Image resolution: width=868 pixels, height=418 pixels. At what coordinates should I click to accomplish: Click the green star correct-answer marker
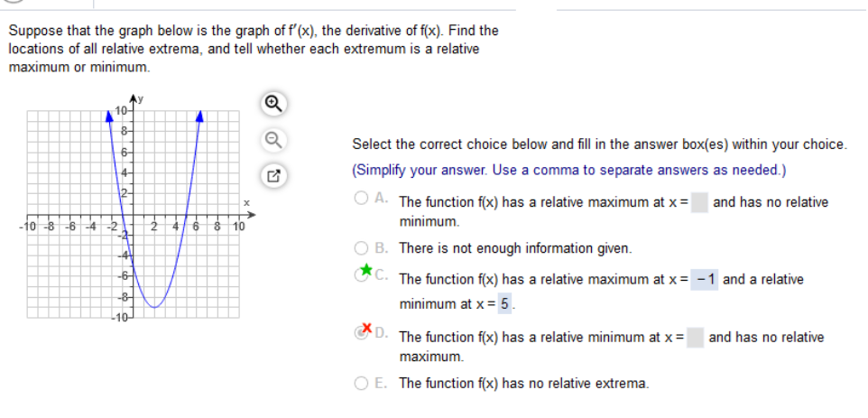tap(366, 270)
